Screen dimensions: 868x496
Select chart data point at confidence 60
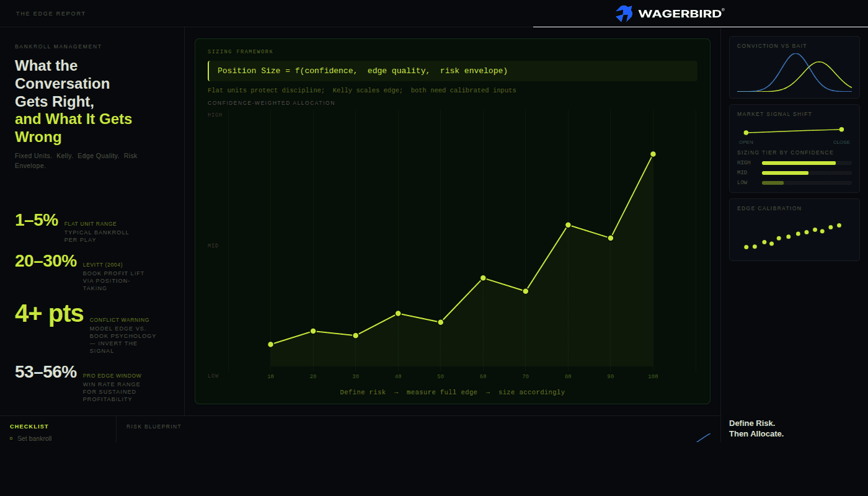[x=483, y=278]
